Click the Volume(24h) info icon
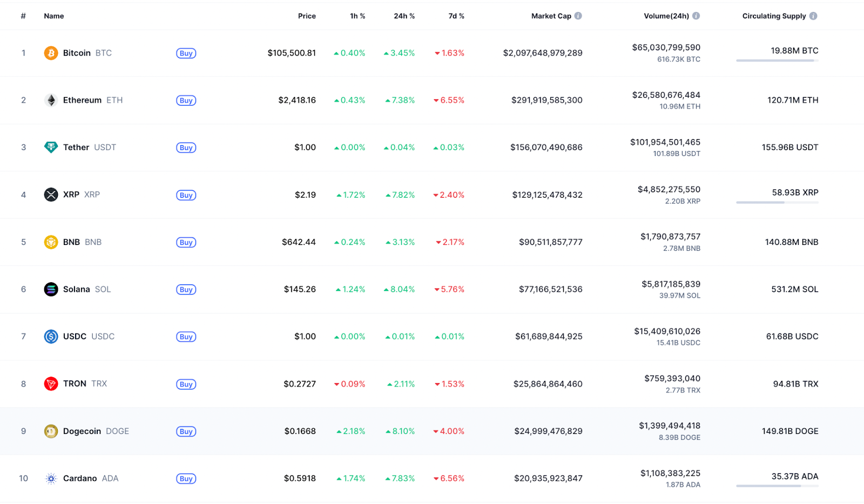 (696, 16)
